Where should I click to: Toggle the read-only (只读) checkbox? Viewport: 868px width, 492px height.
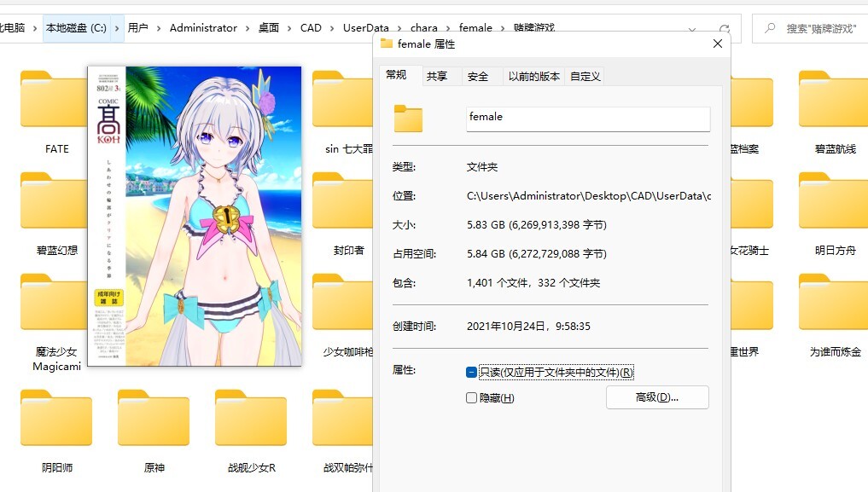[x=471, y=372]
